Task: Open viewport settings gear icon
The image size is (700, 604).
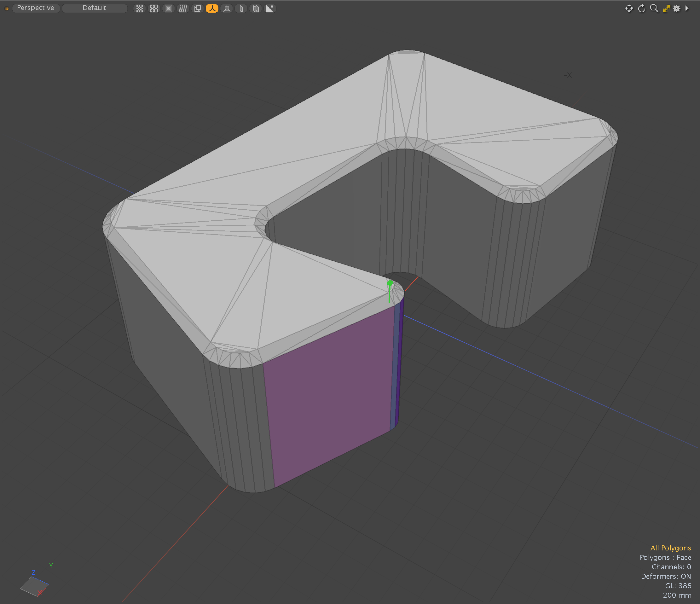Action: [x=677, y=9]
